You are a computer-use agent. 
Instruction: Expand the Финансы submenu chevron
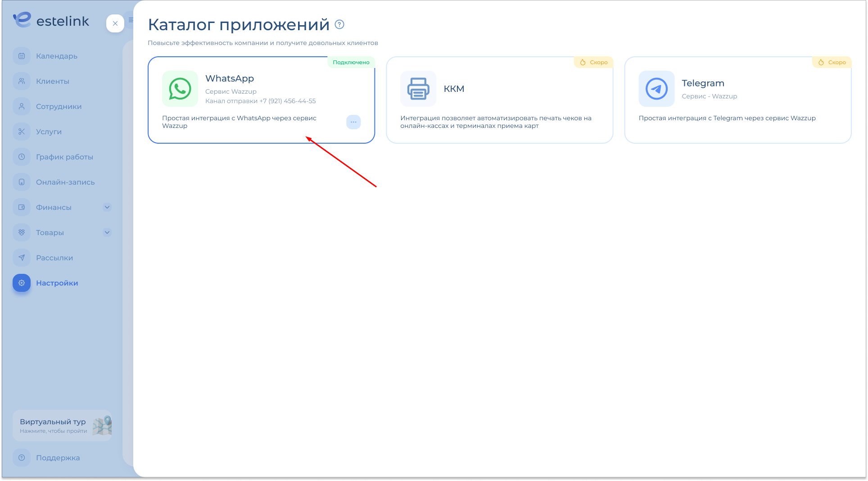point(107,207)
